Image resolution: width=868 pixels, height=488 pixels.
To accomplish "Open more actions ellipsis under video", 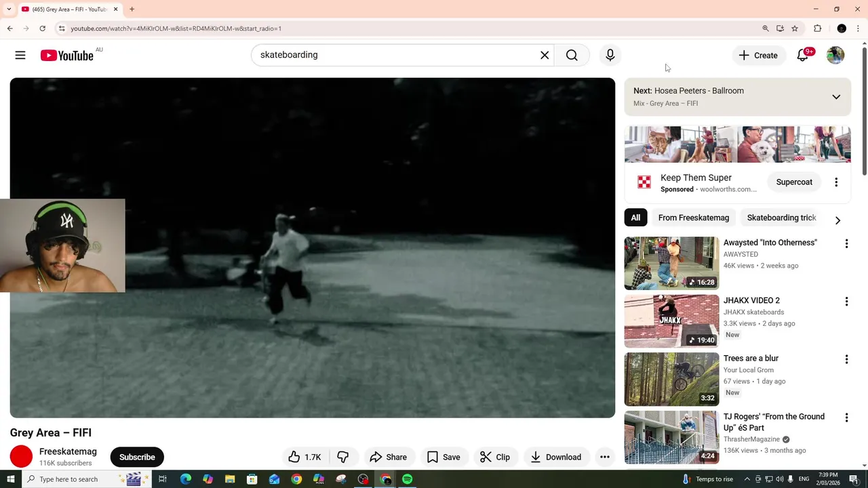I will (605, 457).
